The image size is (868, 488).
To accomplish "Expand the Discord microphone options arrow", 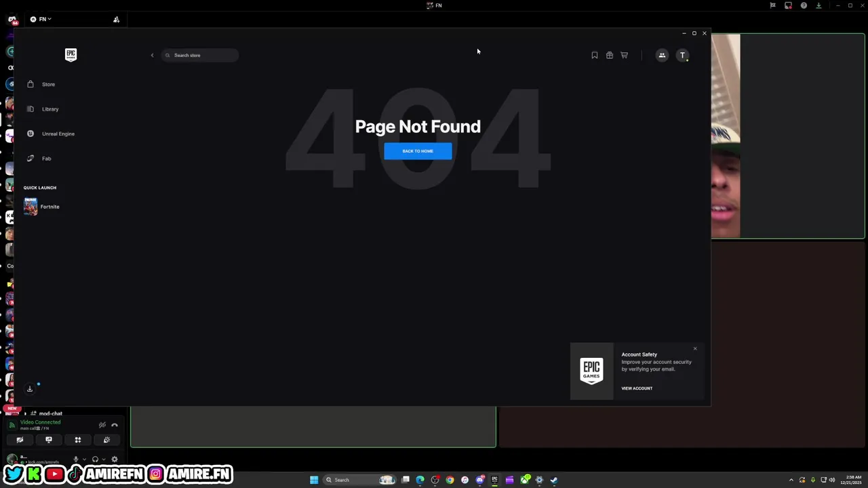I will point(84,460).
